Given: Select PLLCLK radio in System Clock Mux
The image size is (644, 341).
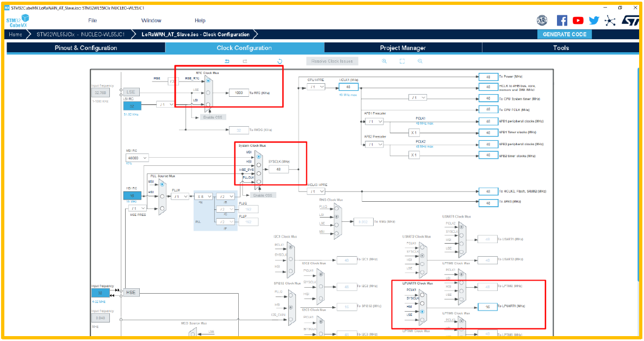Looking at the screenshot, I should pyautogui.click(x=259, y=182).
